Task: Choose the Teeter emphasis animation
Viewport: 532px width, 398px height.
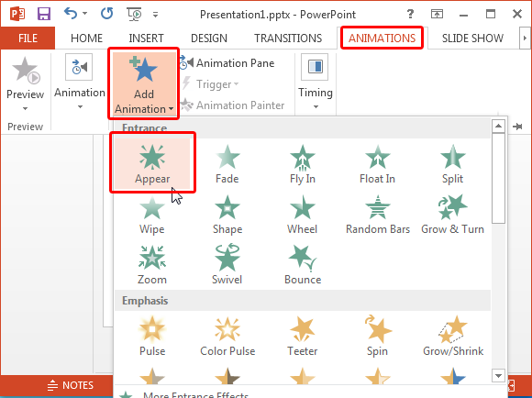Action: (x=303, y=336)
